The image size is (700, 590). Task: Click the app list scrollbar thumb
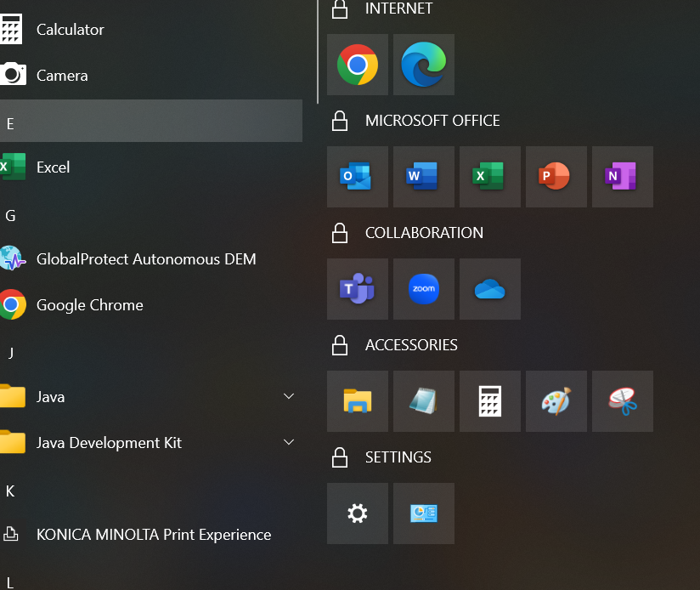318,52
